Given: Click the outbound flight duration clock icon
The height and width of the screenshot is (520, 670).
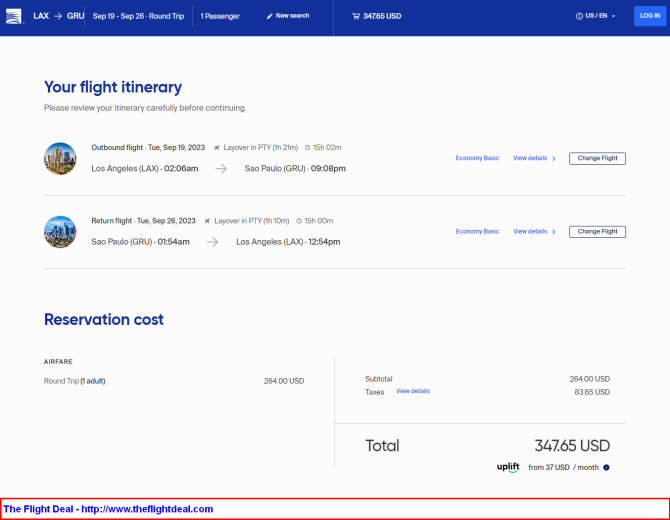Looking at the screenshot, I should point(307,148).
